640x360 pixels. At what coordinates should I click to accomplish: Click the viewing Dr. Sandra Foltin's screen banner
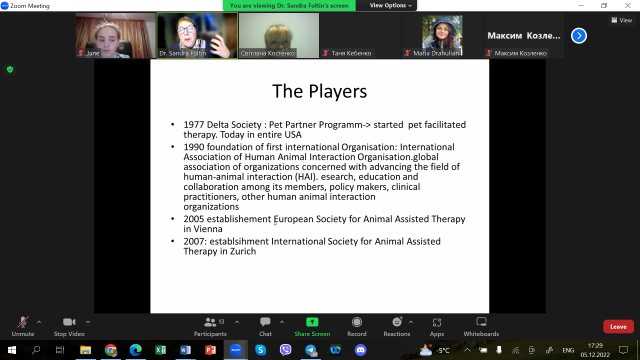[289, 5]
